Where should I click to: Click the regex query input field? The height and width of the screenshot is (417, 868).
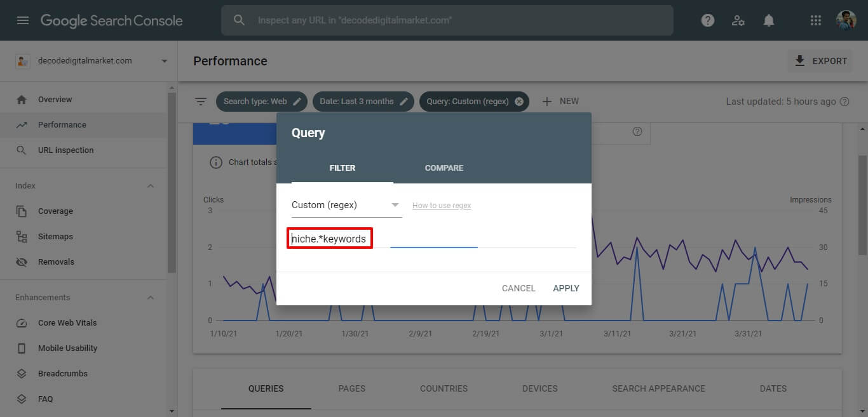434,239
